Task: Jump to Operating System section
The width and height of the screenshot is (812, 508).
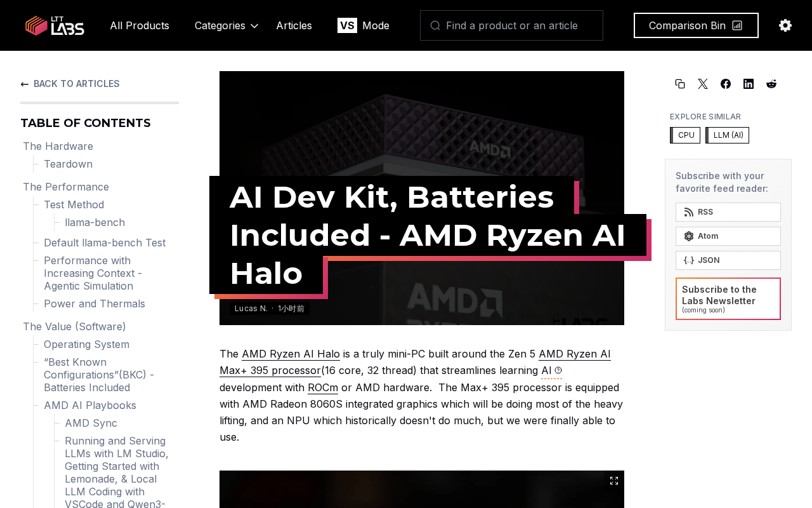Action: coord(86,344)
